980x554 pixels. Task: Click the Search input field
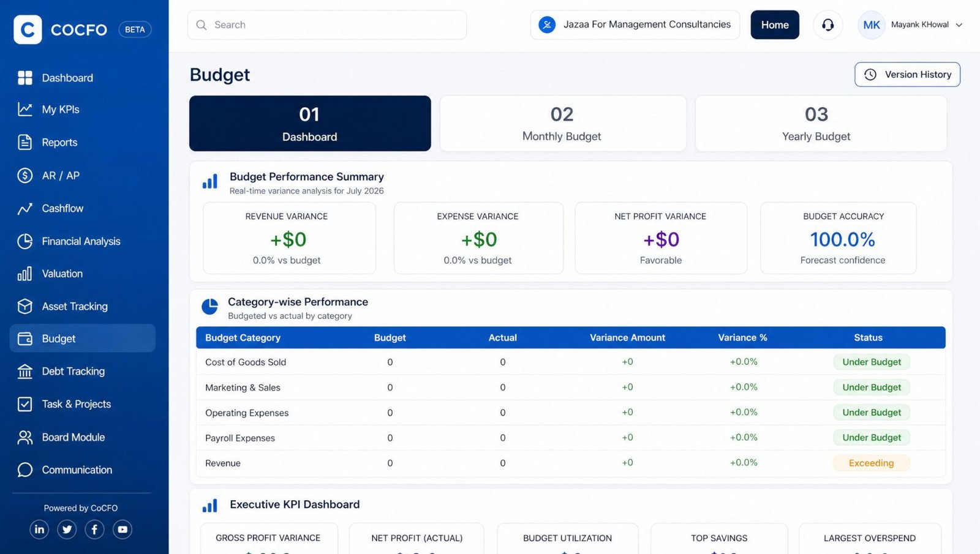pos(327,25)
